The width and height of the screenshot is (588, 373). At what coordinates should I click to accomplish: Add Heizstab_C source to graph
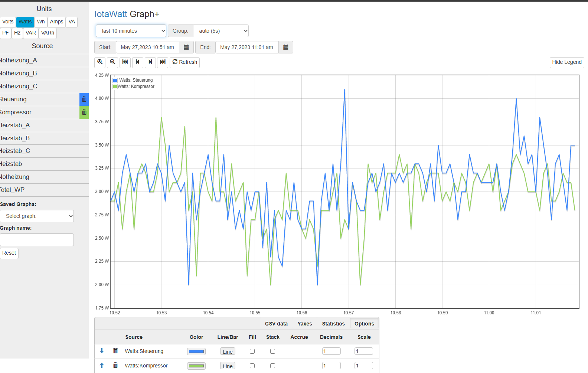(44, 151)
